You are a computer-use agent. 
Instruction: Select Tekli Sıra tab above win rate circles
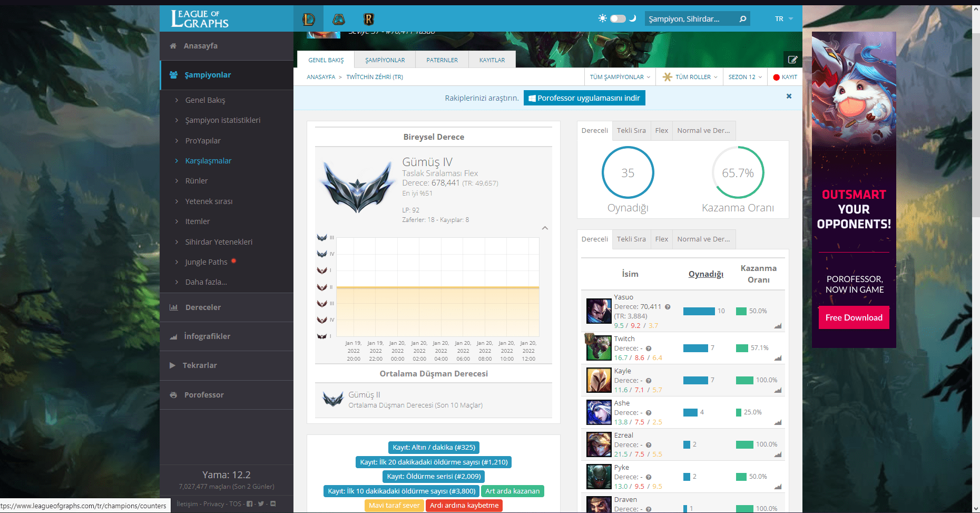click(x=631, y=131)
